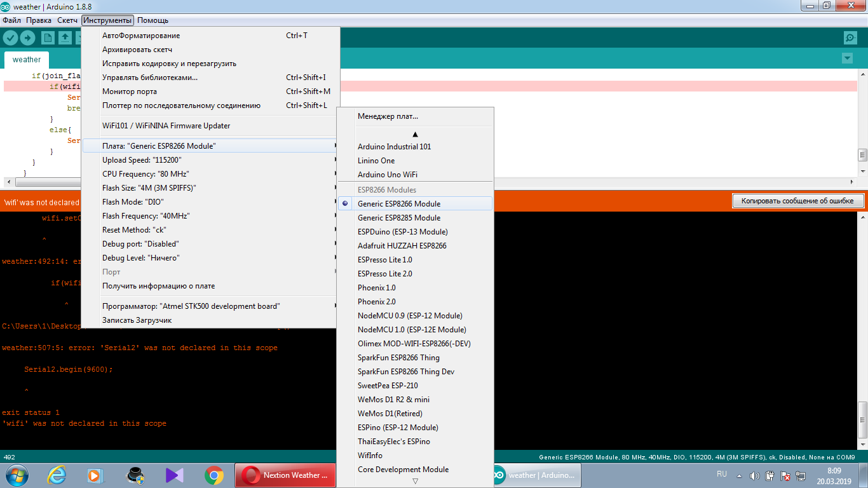Click the Verify checkmark toolbar icon
868x488 pixels.
pos(10,38)
